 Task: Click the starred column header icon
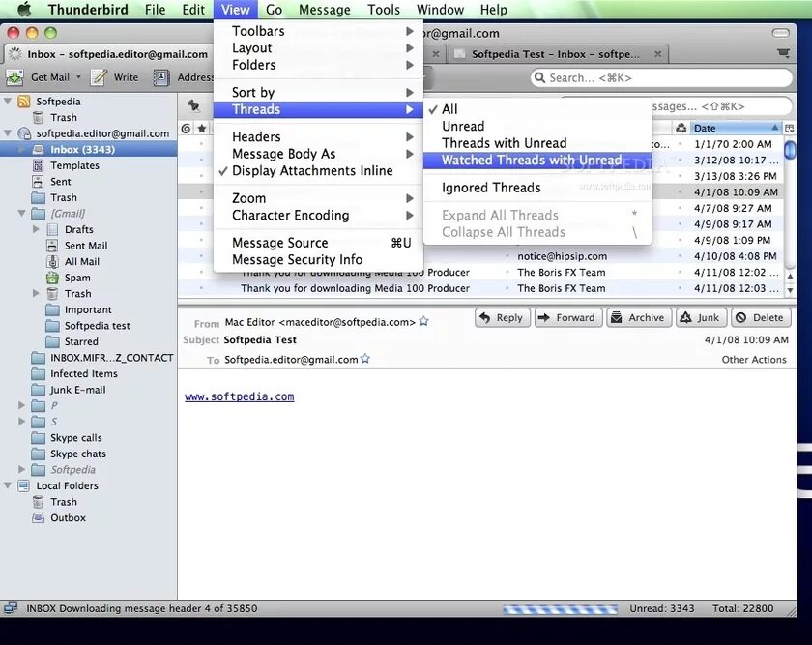pos(202,129)
